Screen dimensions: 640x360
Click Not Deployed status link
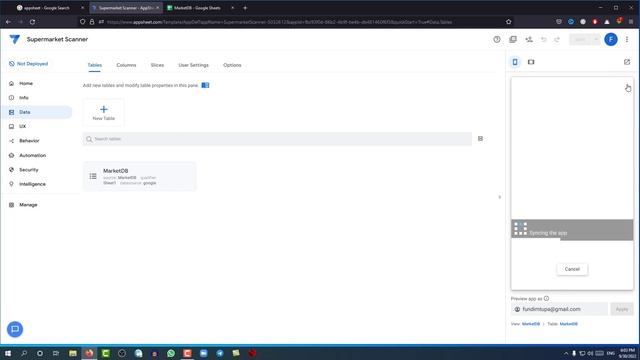[x=29, y=64]
